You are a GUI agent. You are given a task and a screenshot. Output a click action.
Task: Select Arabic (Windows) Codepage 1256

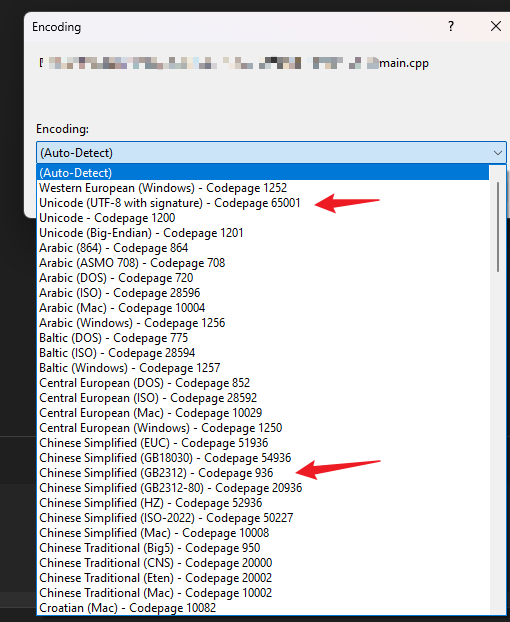pyautogui.click(x=263, y=323)
